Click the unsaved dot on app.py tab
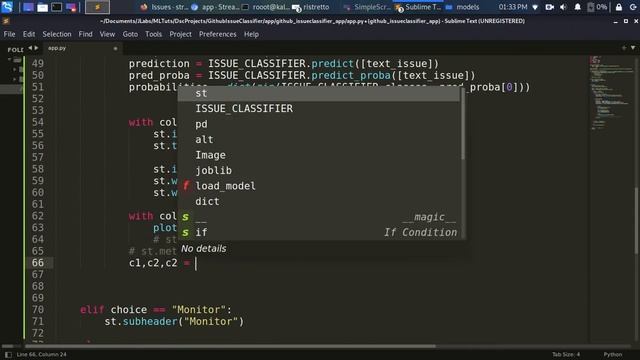Screen dimensions: 640x360 pos(115,49)
